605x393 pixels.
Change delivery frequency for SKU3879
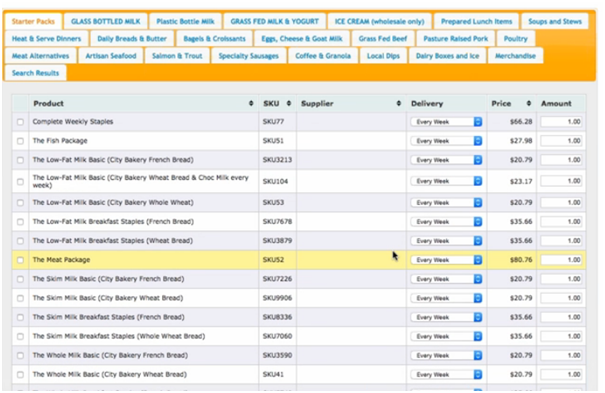[446, 241]
